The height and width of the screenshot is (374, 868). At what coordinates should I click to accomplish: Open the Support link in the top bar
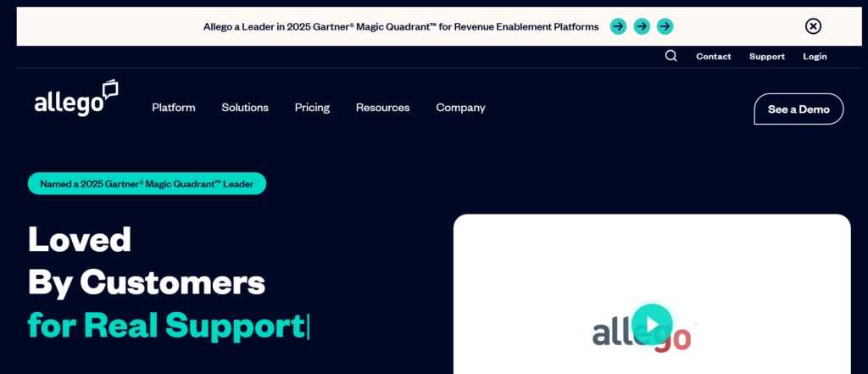coord(766,57)
